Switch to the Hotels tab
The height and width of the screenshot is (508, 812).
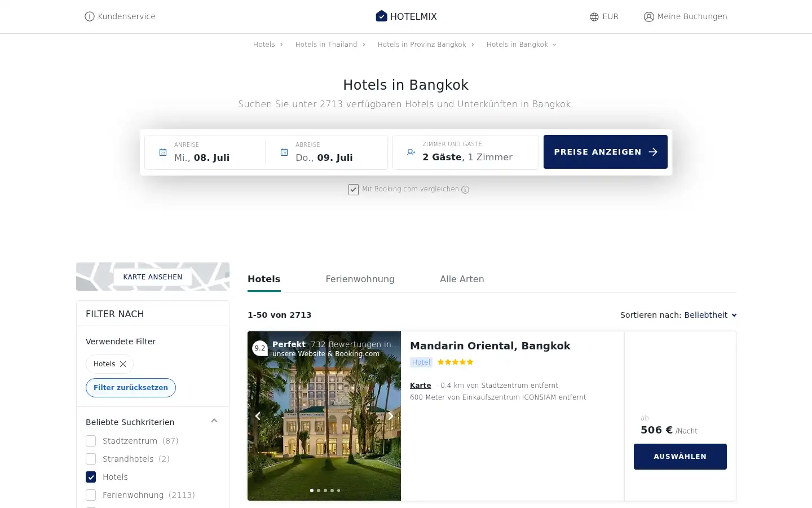(264, 279)
